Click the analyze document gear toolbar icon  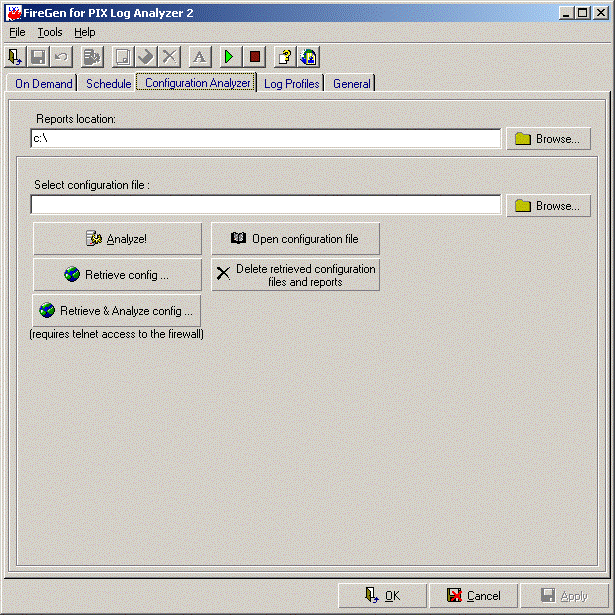[x=92, y=57]
